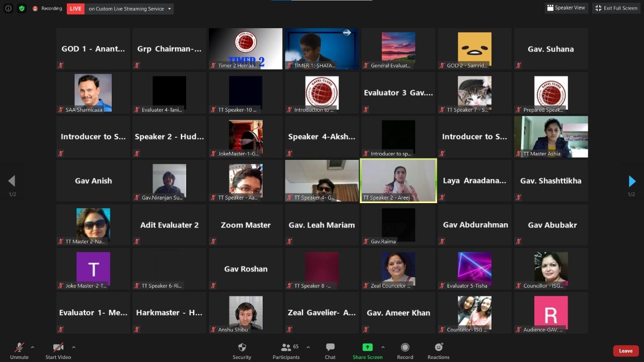
Task: Select the Gav. Suhana tile
Action: pyautogui.click(x=551, y=49)
